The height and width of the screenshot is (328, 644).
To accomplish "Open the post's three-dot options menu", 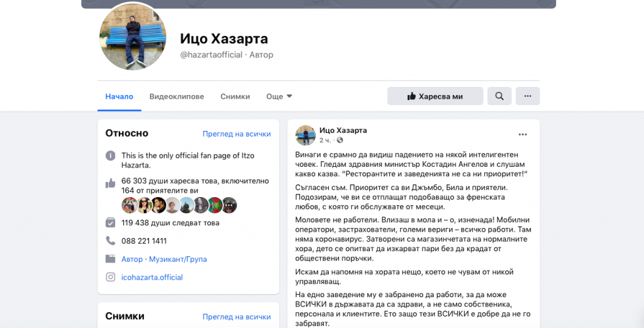I will tap(523, 134).
